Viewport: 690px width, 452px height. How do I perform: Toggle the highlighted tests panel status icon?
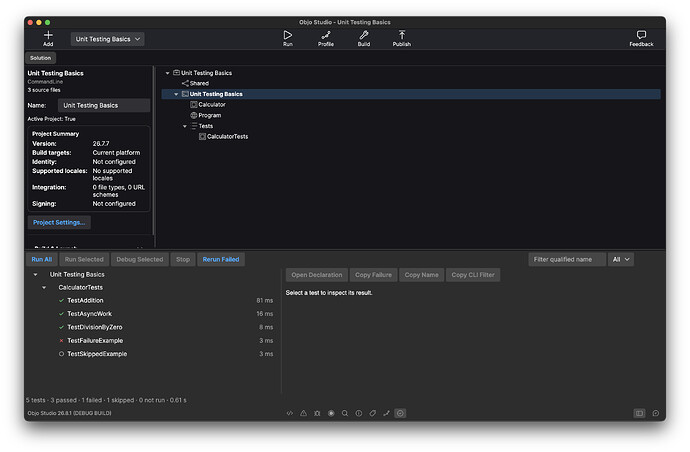(x=400, y=413)
